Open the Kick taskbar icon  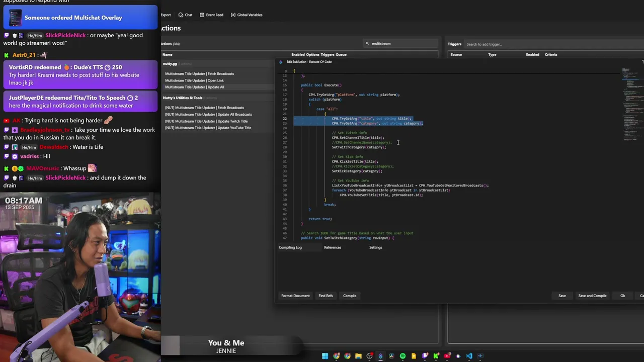coord(436,356)
